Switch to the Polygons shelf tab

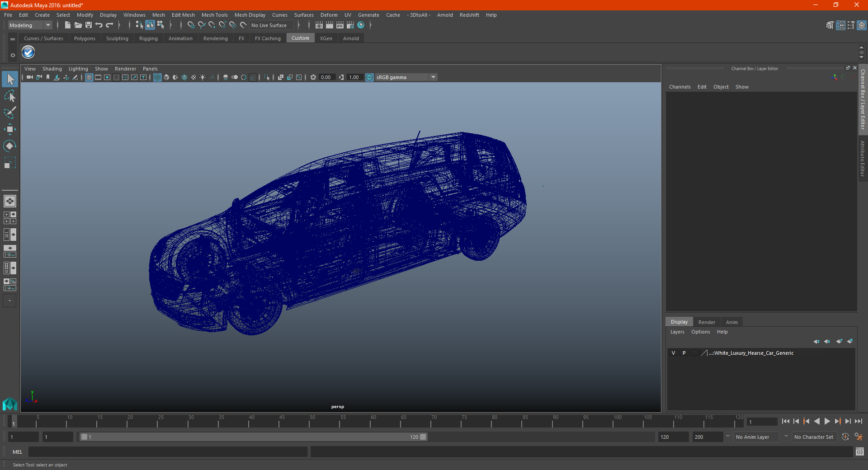click(85, 38)
